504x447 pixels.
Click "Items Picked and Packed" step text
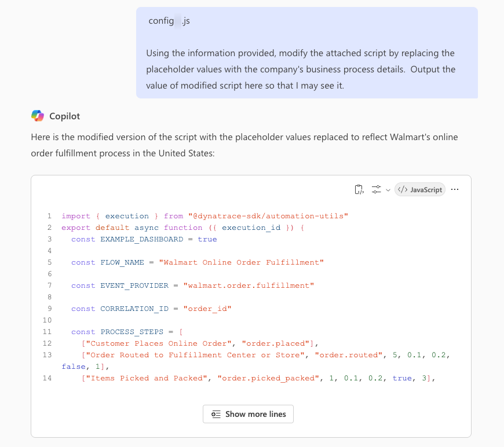(147, 378)
